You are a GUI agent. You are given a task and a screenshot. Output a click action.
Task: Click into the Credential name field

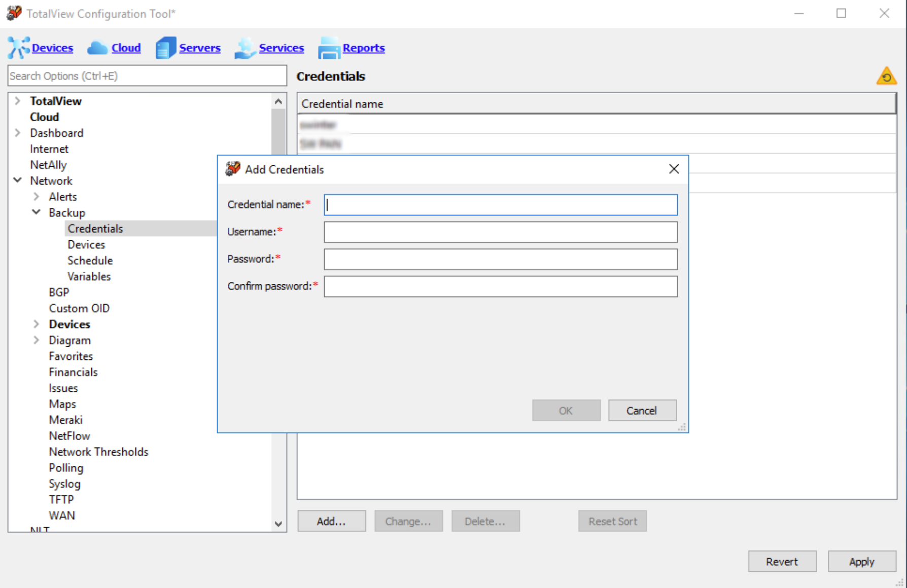pyautogui.click(x=501, y=205)
